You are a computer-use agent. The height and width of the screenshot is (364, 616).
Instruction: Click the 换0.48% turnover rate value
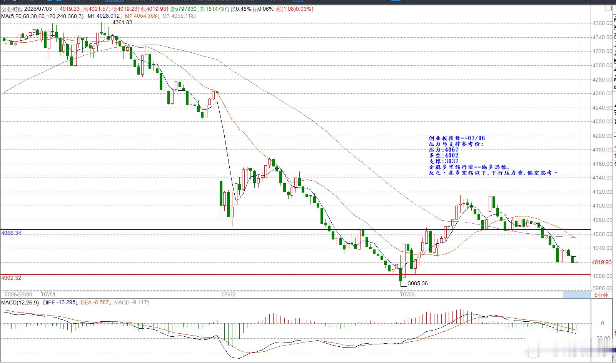point(241,9)
